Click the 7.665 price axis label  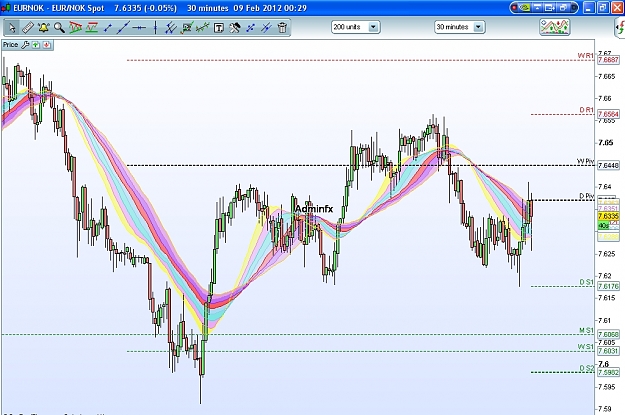tap(606, 76)
